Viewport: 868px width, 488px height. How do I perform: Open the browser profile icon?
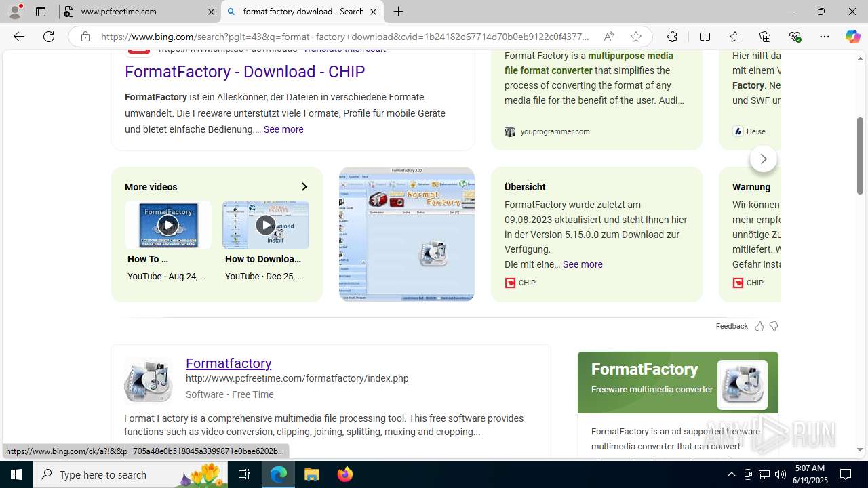click(x=15, y=12)
